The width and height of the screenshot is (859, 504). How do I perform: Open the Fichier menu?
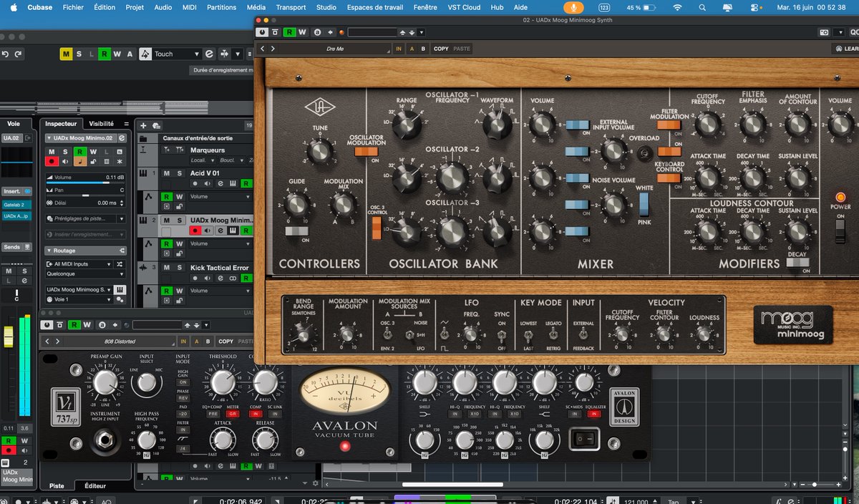73,7
